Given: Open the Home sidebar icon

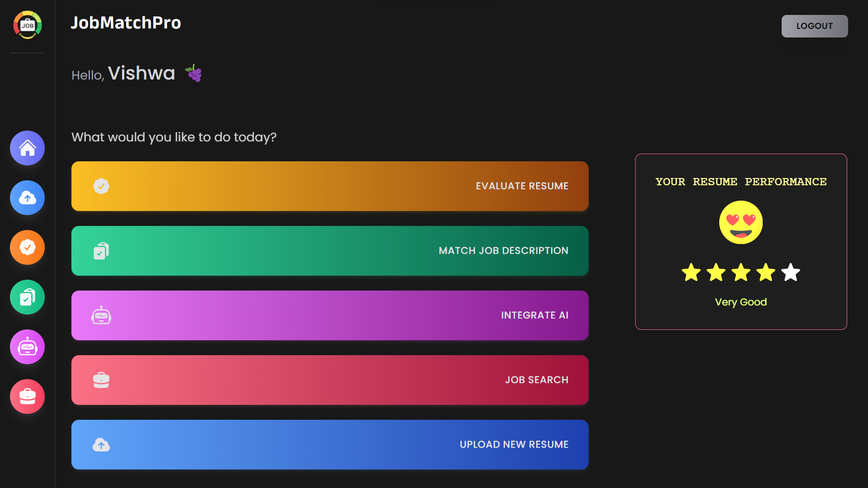Looking at the screenshot, I should pos(28,148).
